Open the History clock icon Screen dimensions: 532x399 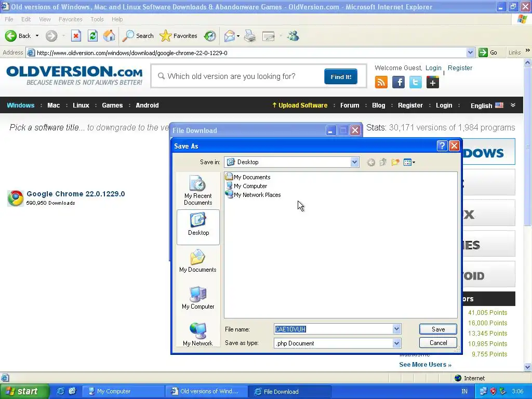(210, 36)
